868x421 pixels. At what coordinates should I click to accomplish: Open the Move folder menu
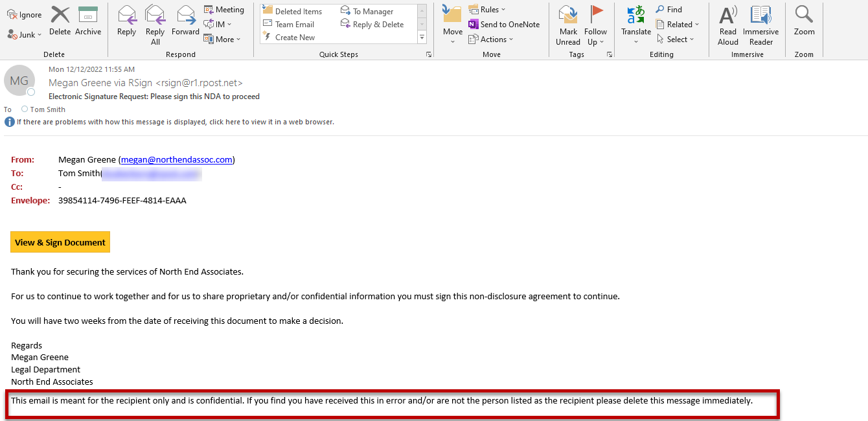(453, 25)
